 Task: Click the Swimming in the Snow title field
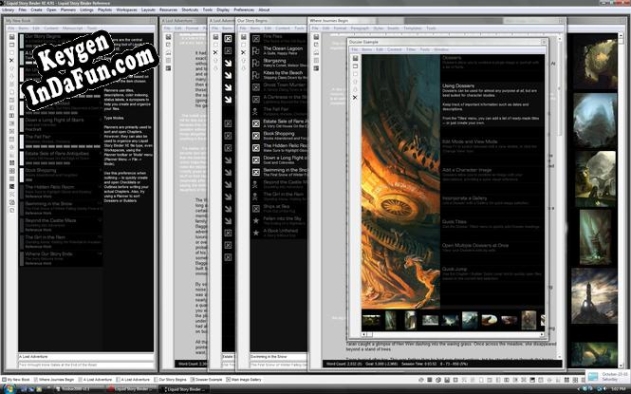point(278,357)
